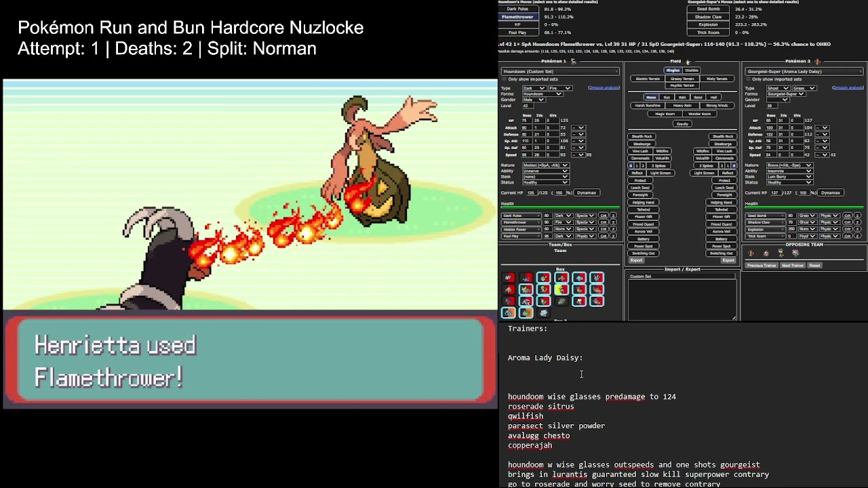Viewport: 868px width, 488px height.
Task: Pick the first Pokémon in the bottom box row
Action: coord(509,312)
